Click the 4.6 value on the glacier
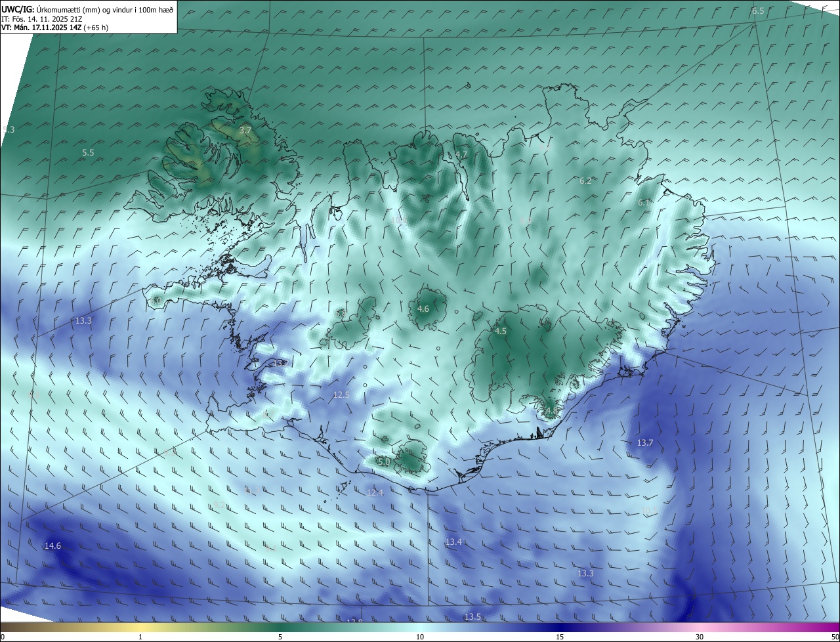Viewport: 840px width, 642px height. [423, 309]
